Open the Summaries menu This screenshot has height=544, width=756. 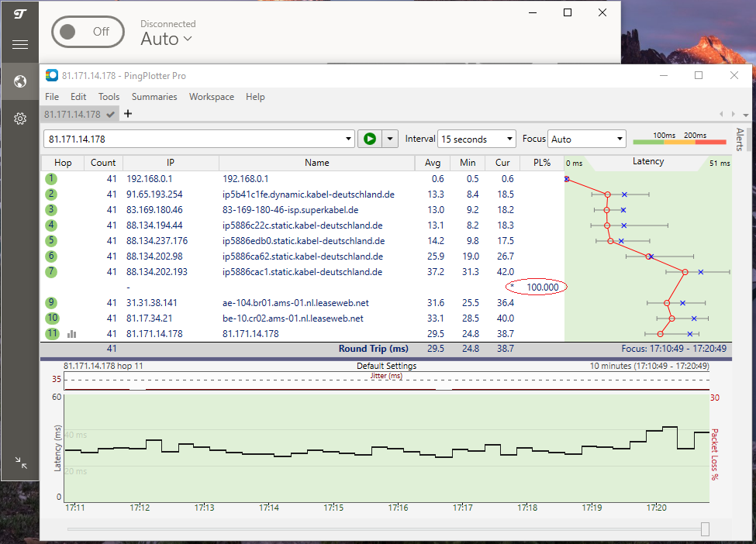coord(154,97)
